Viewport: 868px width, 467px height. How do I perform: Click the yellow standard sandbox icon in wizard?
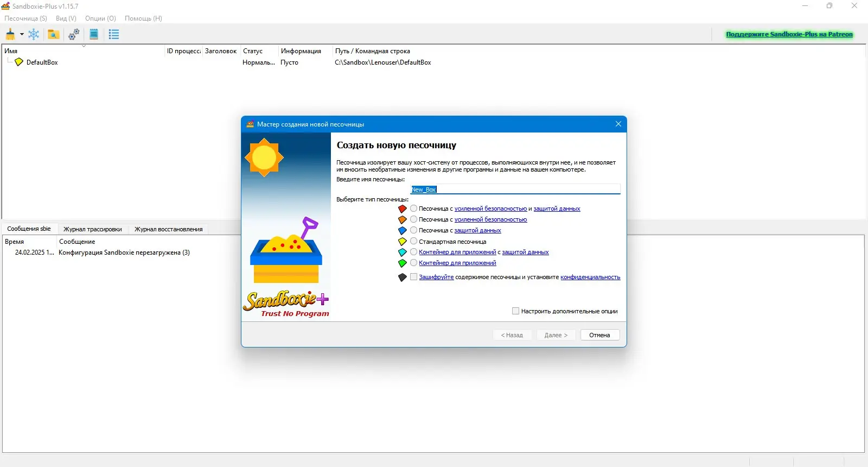[403, 241]
